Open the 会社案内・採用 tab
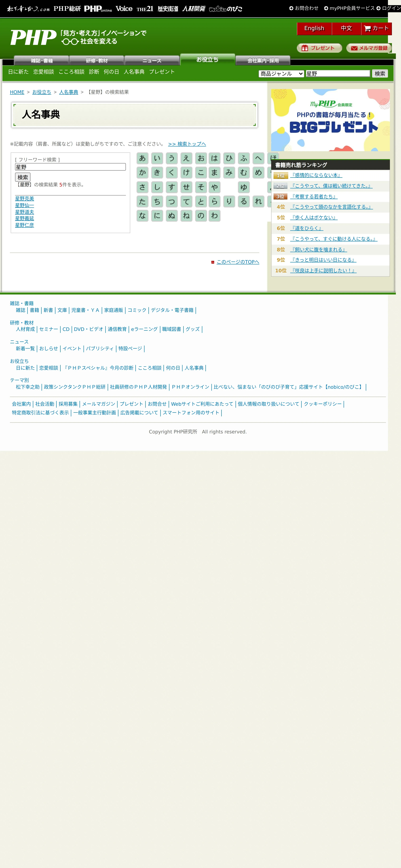 coord(263,61)
